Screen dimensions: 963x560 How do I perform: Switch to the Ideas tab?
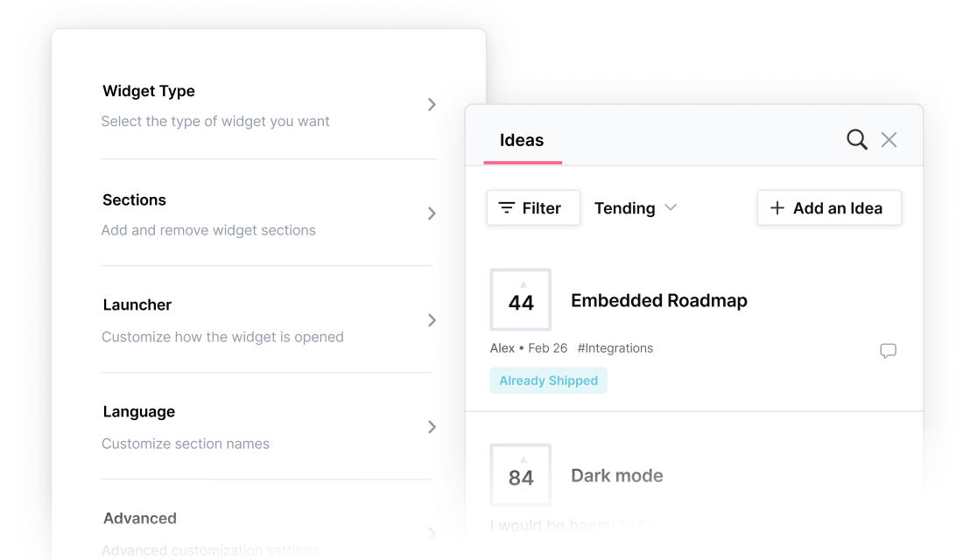(522, 140)
